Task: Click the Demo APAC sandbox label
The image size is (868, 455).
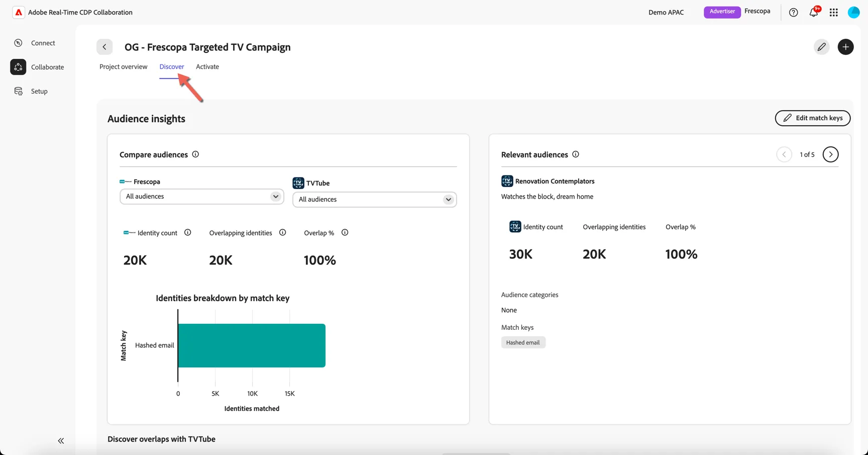Action: coord(666,12)
